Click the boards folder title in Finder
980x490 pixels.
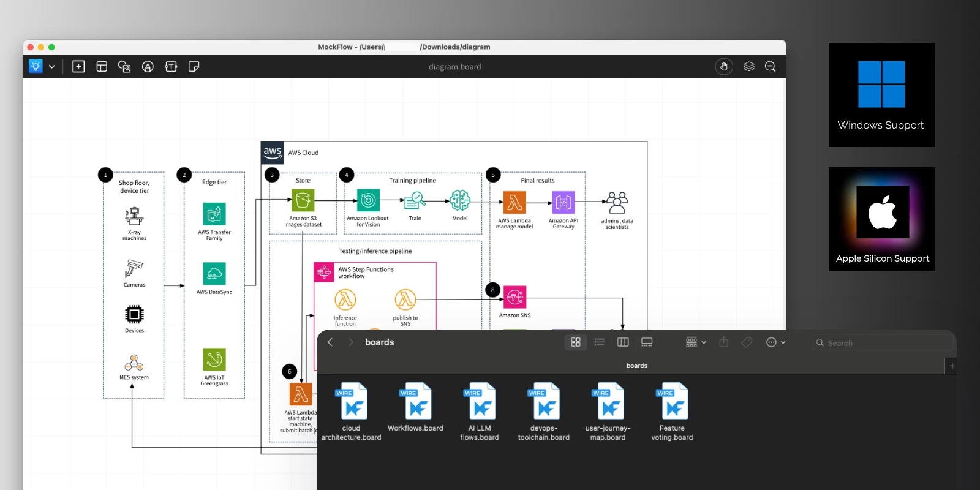tap(379, 342)
